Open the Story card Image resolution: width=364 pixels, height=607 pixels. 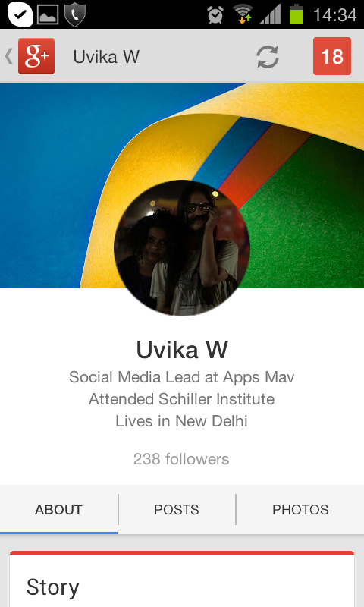coord(182,579)
